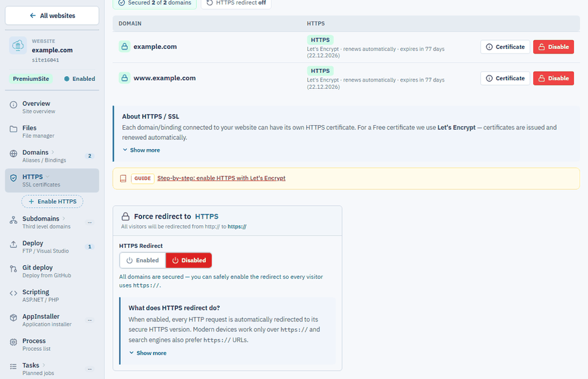Open Deploy FTP / Visual Studio menu item
This screenshot has height=379, width=588.
(x=52, y=247)
